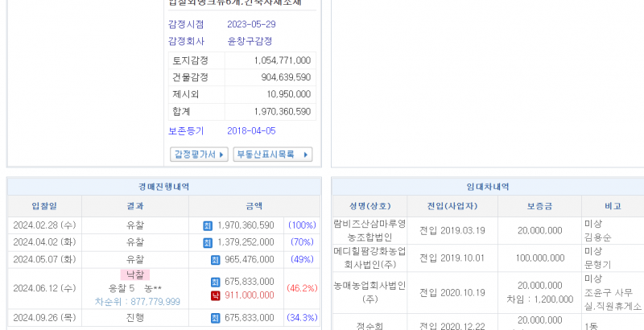Click the 금액 column header
Image resolution: width=644 pixels, height=330 pixels.
[254, 206]
